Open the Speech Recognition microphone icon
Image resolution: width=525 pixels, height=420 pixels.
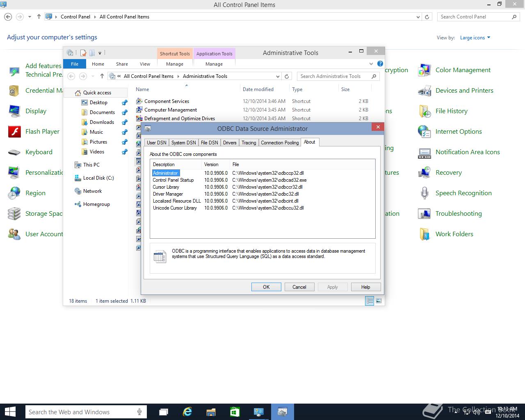click(425, 193)
